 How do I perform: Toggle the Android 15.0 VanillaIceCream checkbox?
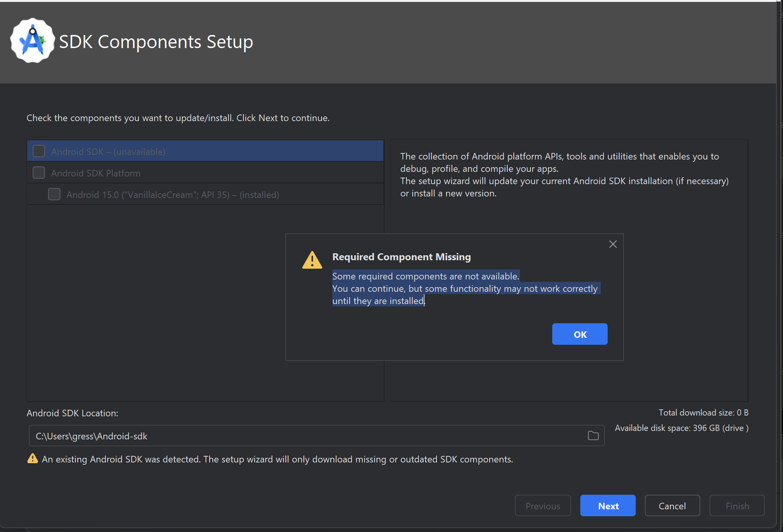tap(54, 194)
